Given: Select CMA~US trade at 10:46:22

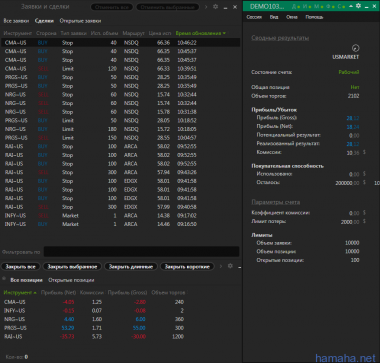Looking at the screenshot, I should pos(120,43).
